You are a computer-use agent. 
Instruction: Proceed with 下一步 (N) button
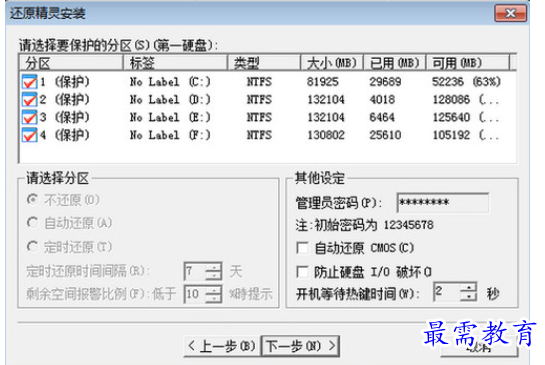[x=300, y=346]
